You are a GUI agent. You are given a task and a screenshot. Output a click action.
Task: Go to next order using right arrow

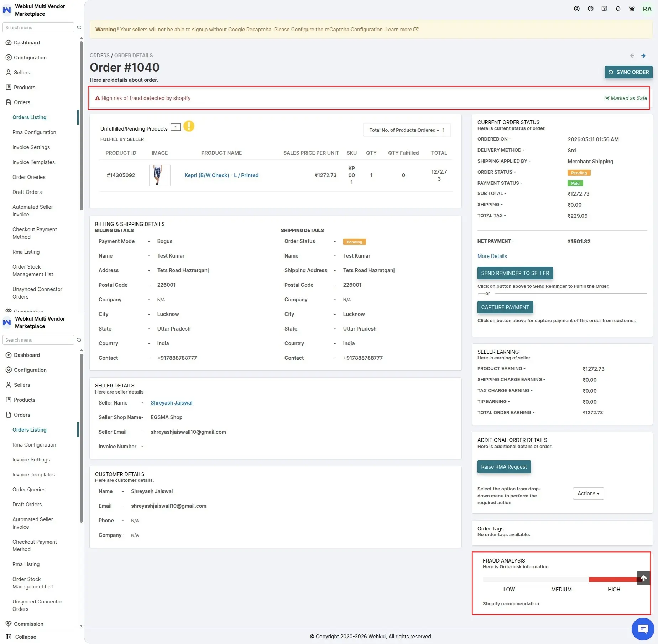coord(643,56)
